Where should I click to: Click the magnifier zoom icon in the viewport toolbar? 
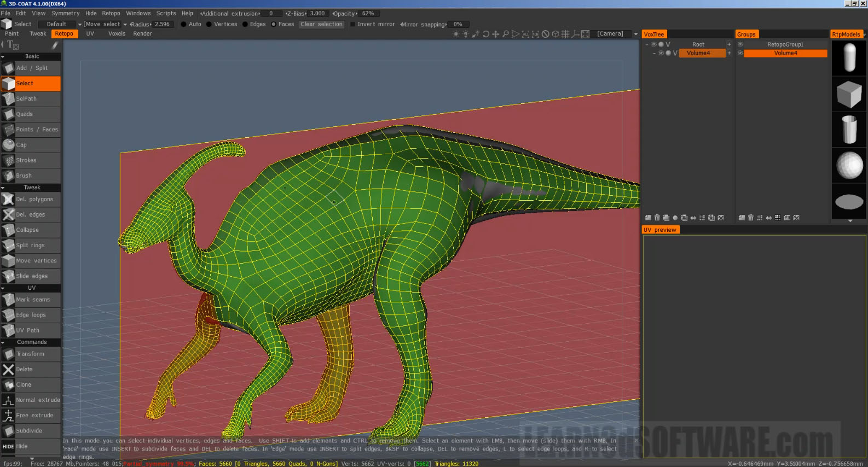click(506, 34)
